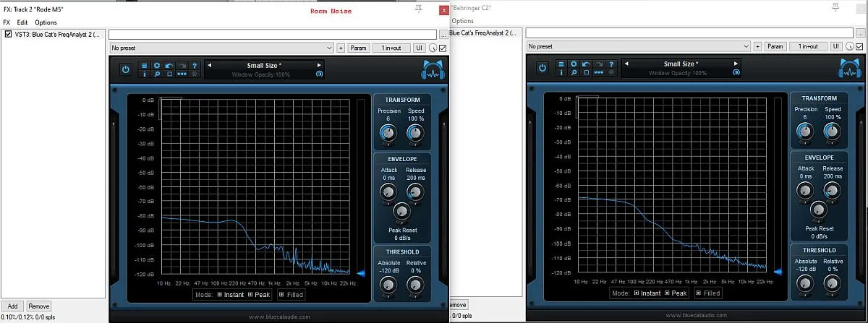The width and height of the screenshot is (868, 323).
Task: Open the Options menu in Rode M5 window
Action: pyautogui.click(x=46, y=22)
